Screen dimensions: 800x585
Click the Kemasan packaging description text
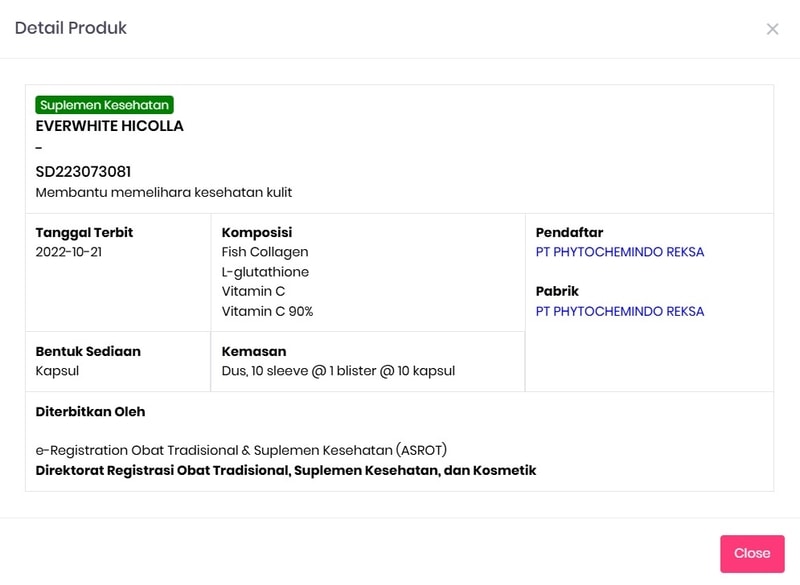pyautogui.click(x=338, y=371)
